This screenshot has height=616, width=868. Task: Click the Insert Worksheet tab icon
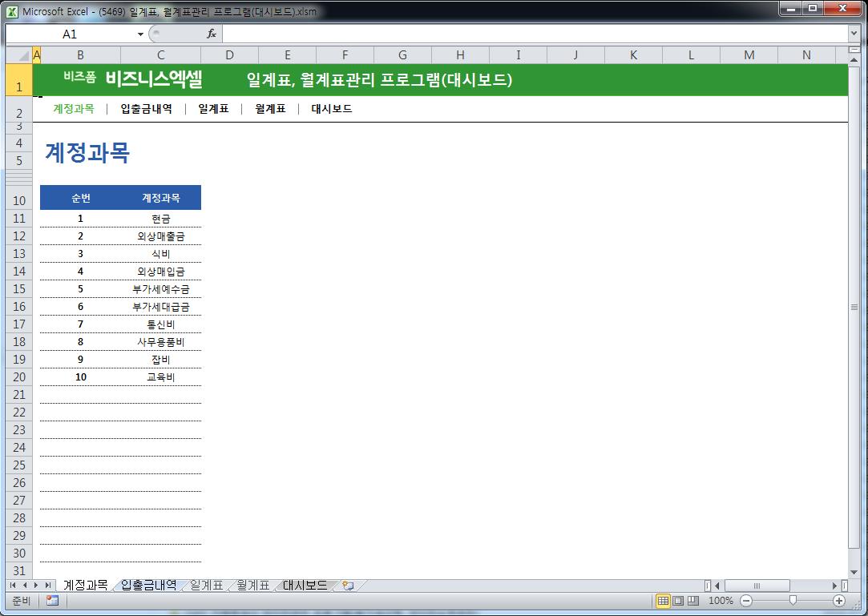[348, 585]
